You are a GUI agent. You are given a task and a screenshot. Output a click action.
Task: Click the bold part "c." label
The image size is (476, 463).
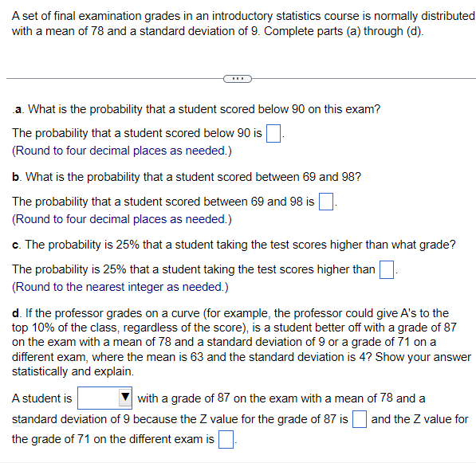[x=16, y=245]
